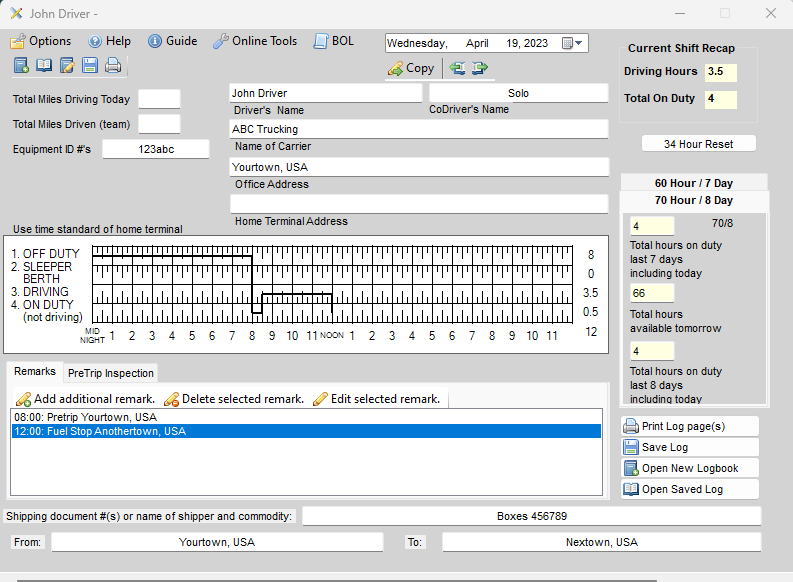Image resolution: width=793 pixels, height=582 pixels.
Task: Click Edit selected remark button
Action: click(x=376, y=399)
